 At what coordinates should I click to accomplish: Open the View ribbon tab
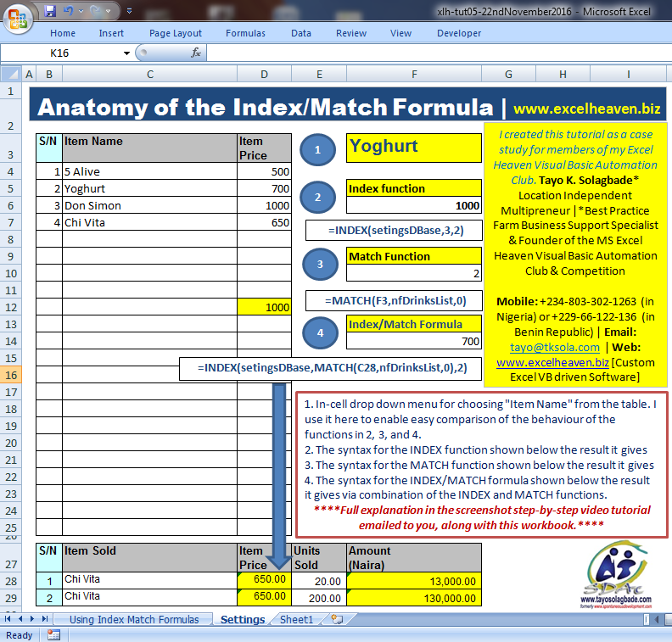click(x=400, y=33)
